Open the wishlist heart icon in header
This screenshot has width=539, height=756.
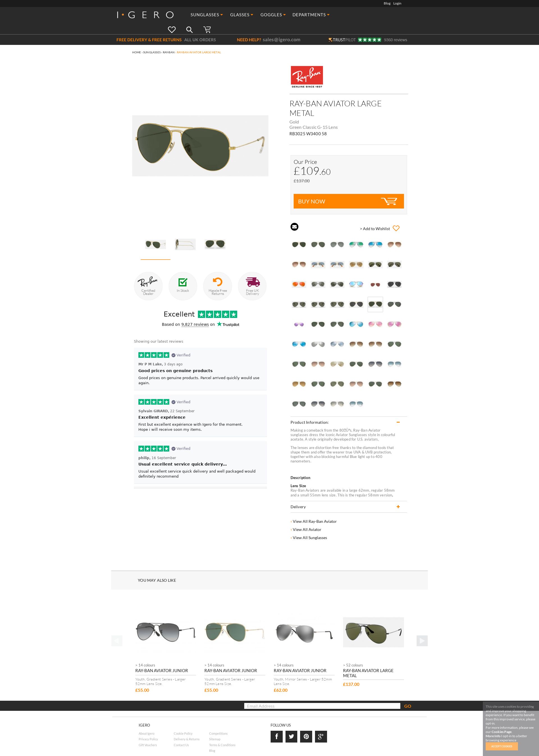point(172,29)
